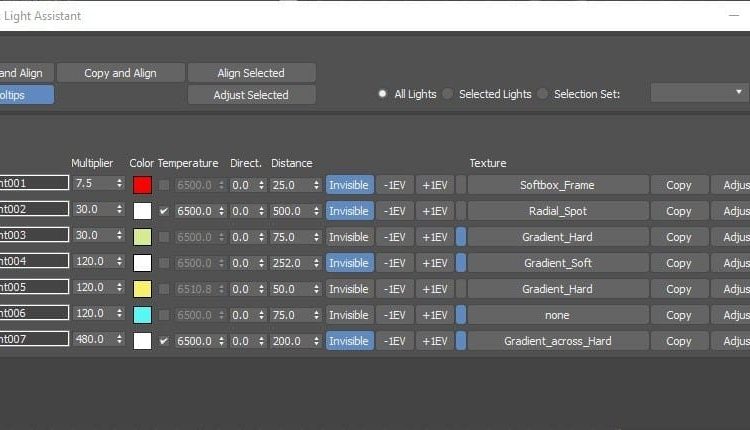Screen dimensions: 750x430
Task: Click the Align Selected button
Action: coord(251,73)
